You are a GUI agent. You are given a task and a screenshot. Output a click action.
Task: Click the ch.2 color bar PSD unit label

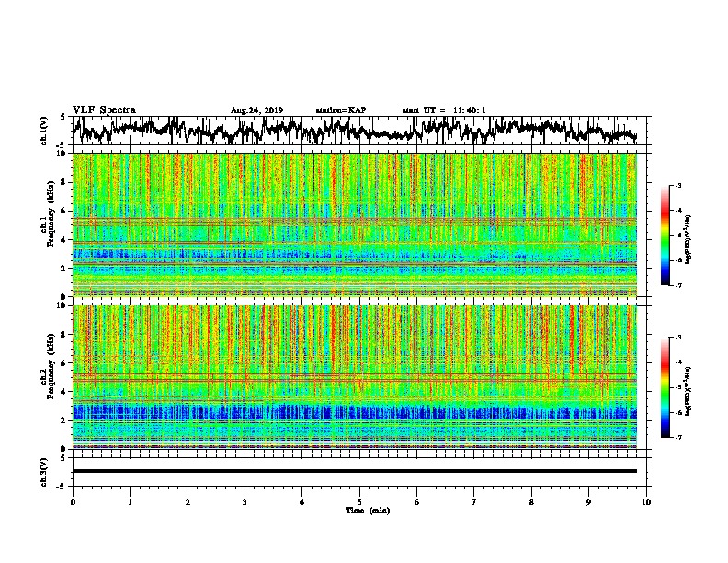(x=688, y=391)
